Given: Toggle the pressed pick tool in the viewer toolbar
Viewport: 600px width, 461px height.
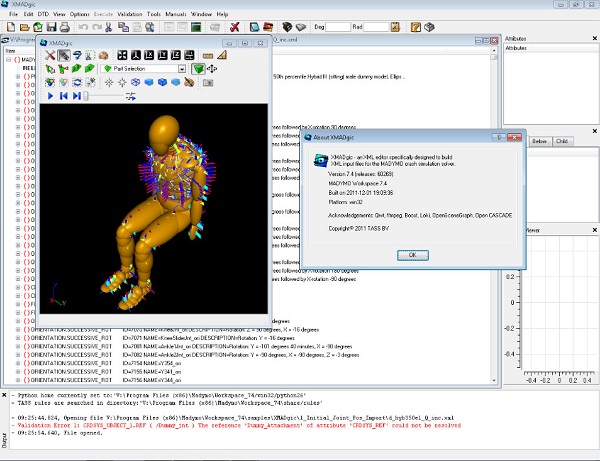Looking at the screenshot, I should (x=64, y=55).
